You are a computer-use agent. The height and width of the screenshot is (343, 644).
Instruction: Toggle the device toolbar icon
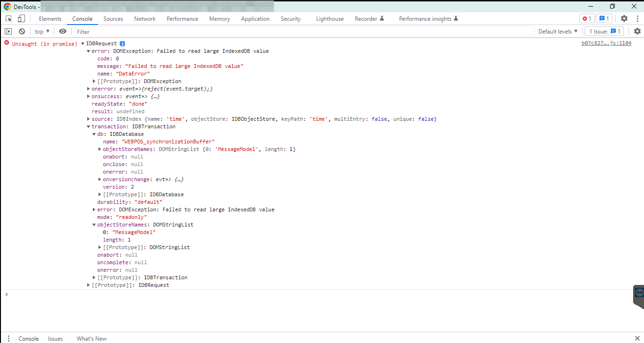click(21, 19)
